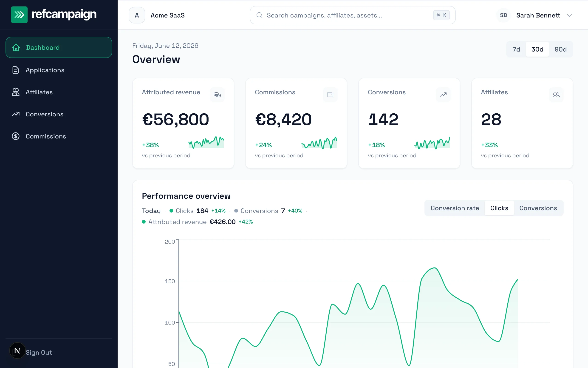Viewport: 588px width, 368px height.
Task: Click the coins icon on Attributed revenue card
Action: 217,95
